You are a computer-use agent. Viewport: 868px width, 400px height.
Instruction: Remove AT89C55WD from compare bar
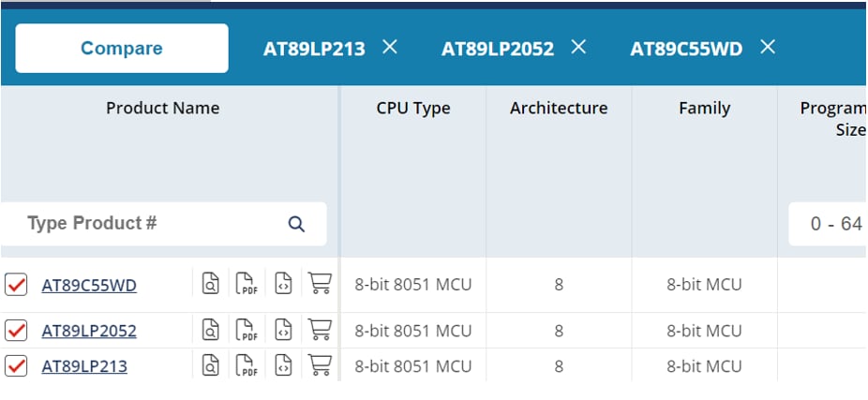coord(768,47)
